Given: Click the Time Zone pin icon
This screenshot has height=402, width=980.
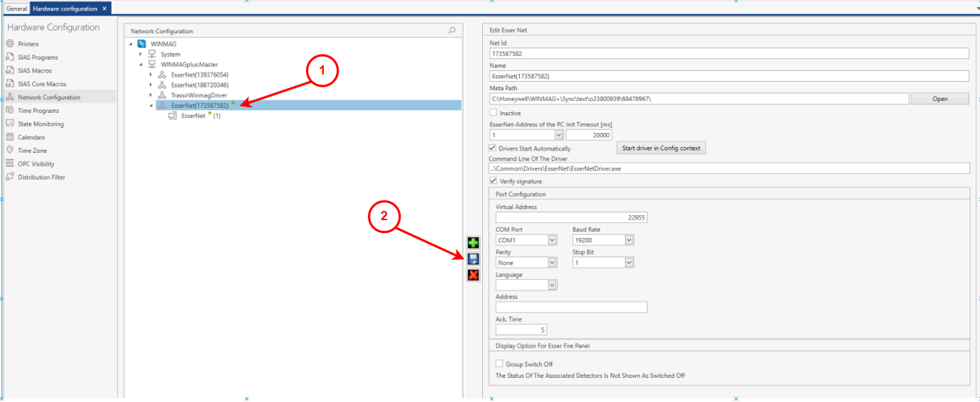Looking at the screenshot, I should pyautogui.click(x=10, y=150).
